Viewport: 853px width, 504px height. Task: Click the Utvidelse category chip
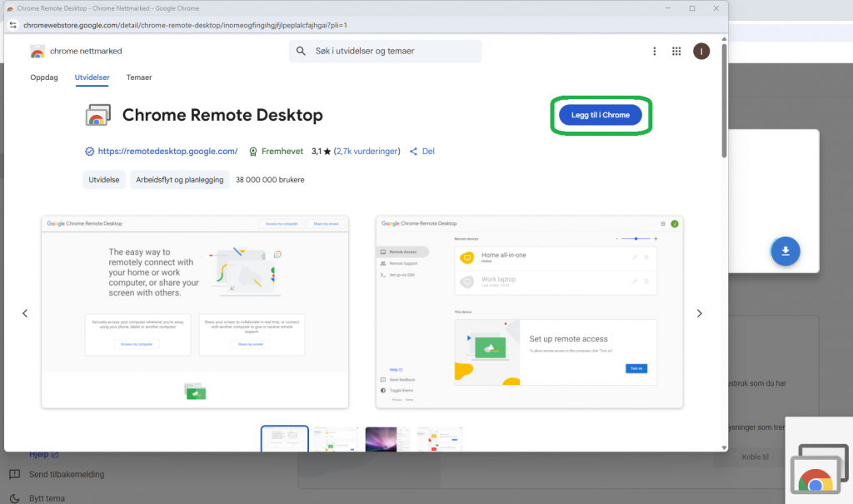[x=104, y=180]
